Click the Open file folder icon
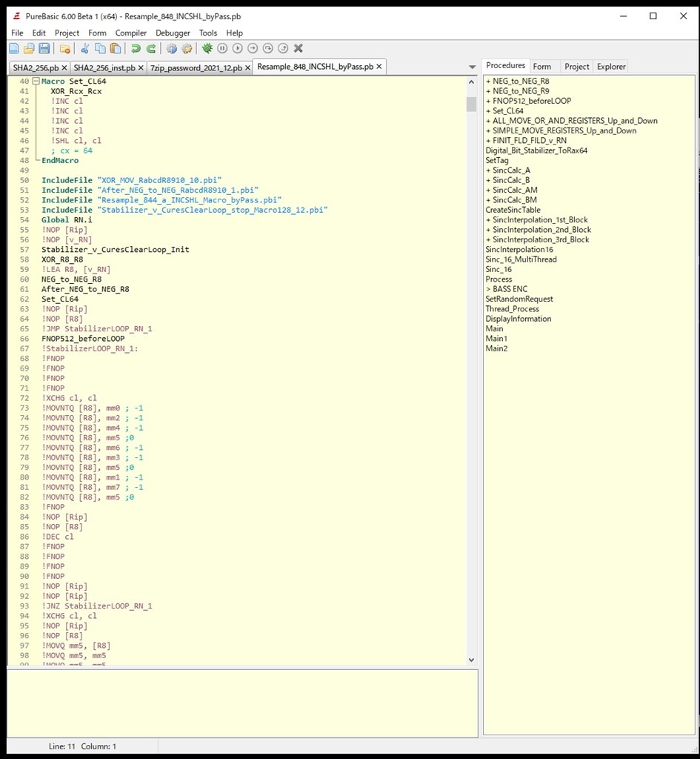 click(x=29, y=48)
